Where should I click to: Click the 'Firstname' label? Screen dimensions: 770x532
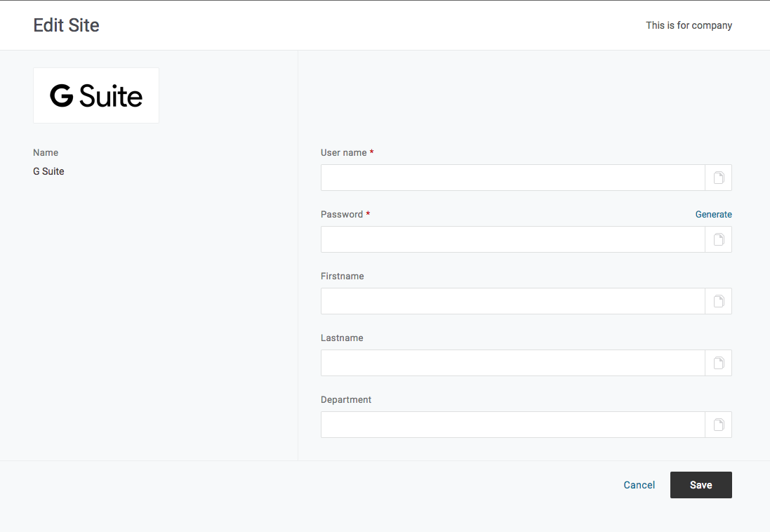pyautogui.click(x=343, y=276)
